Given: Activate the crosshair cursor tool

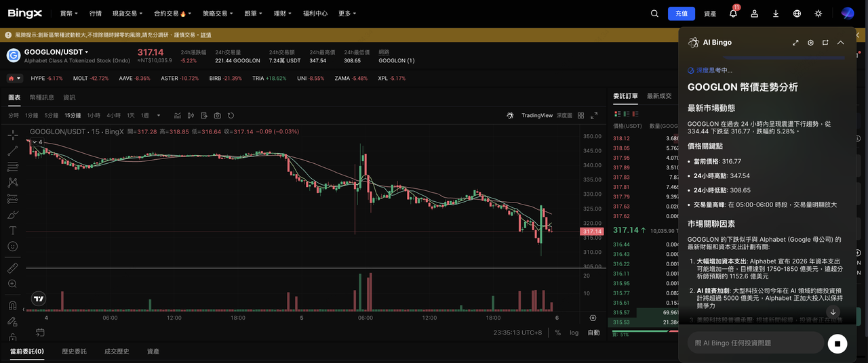Looking at the screenshot, I should click(x=12, y=135).
